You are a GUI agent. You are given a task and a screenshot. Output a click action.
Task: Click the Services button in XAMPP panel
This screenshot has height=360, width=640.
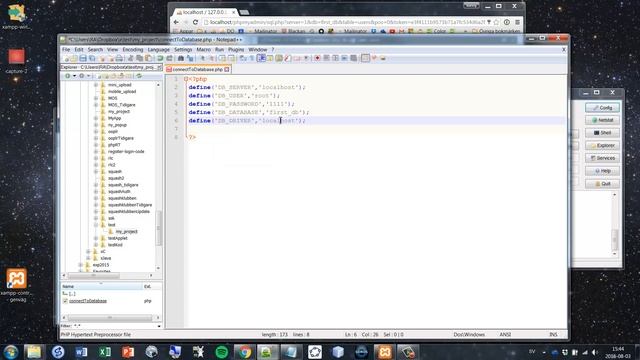pos(602,158)
